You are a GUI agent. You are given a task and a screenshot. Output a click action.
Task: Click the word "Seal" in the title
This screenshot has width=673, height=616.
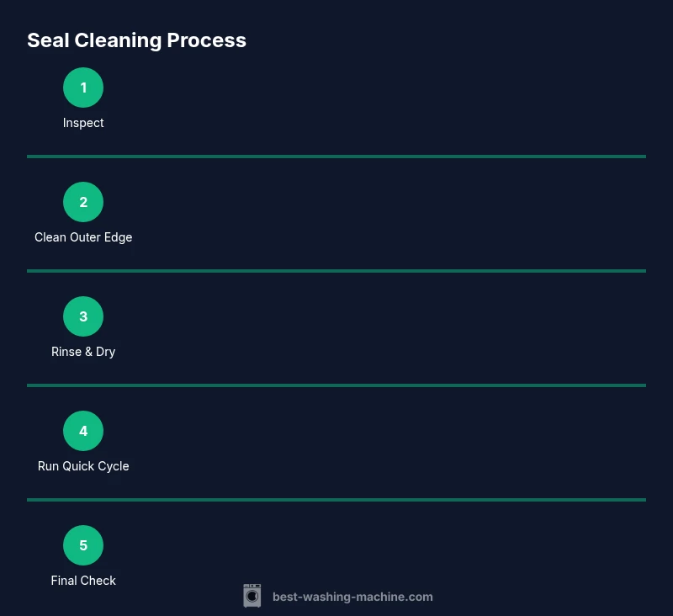[46, 40]
